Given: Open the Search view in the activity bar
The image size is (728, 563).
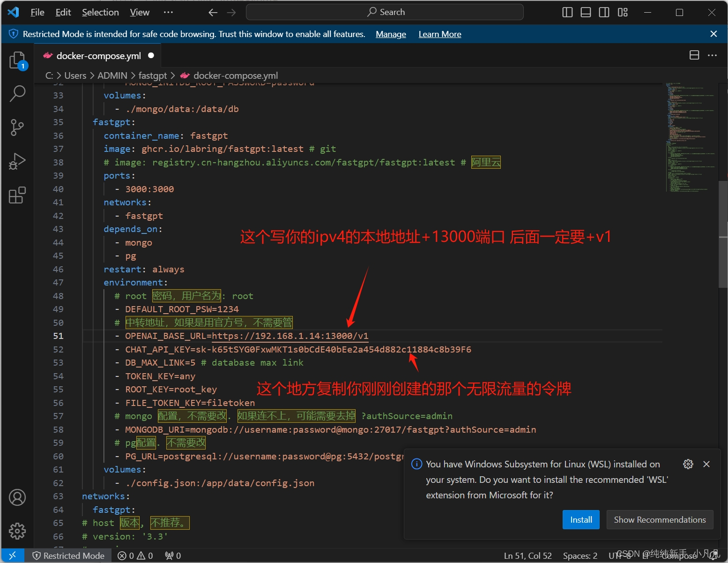Looking at the screenshot, I should 17,94.
